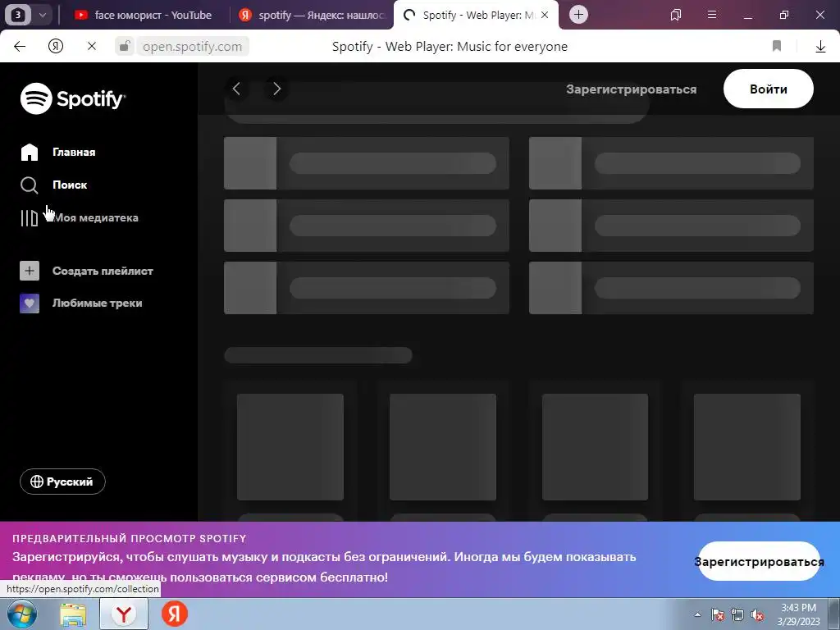Click the Войти login button

(x=768, y=89)
